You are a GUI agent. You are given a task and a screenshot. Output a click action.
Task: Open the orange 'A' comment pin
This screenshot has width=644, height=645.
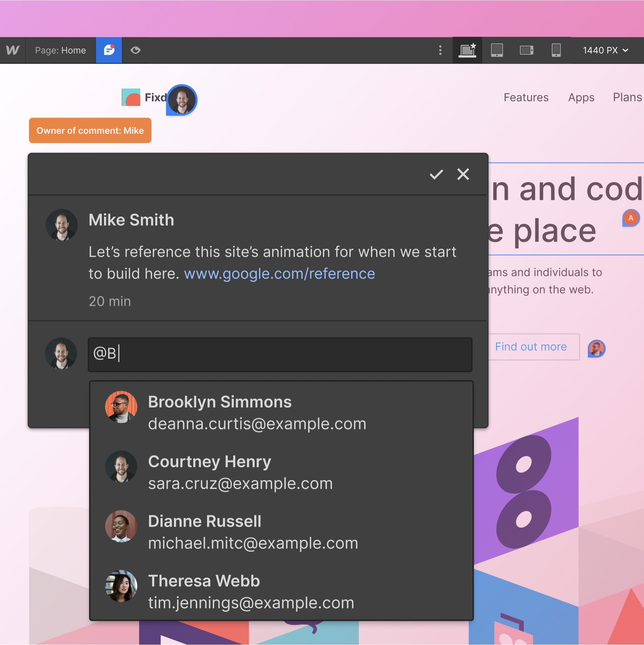point(630,218)
